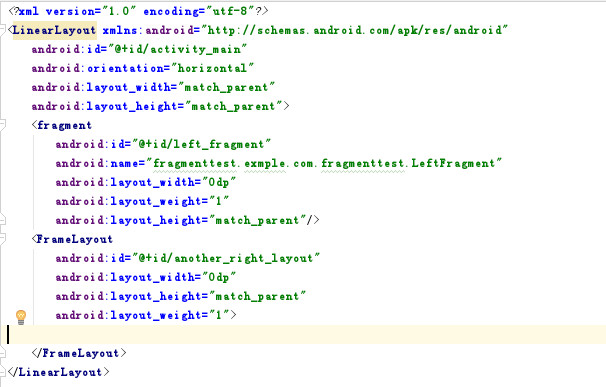Click android:layout_width="match_parent" attribute of LinearLayout
The width and height of the screenshot is (606, 387).
pos(153,87)
